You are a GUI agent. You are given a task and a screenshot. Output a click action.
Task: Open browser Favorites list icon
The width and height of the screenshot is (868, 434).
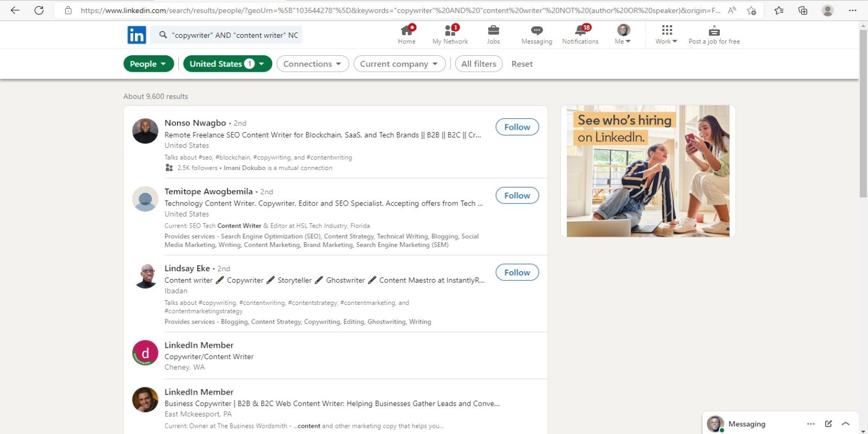tap(779, 10)
